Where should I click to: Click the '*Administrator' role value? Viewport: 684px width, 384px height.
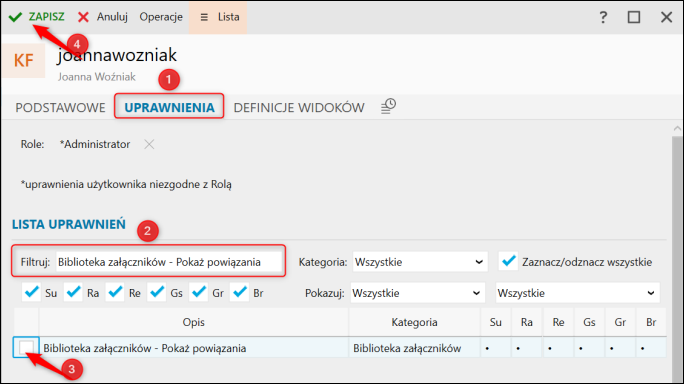(95, 144)
